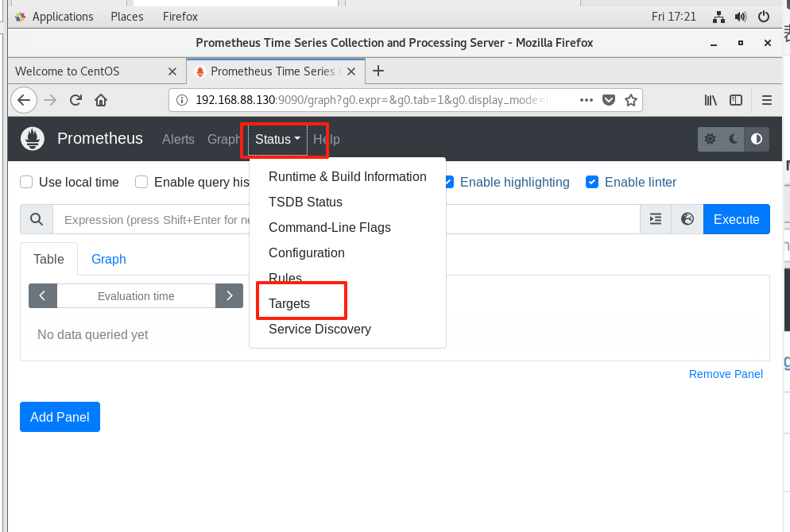
Task: Save page to Pocket
Action: [609, 100]
